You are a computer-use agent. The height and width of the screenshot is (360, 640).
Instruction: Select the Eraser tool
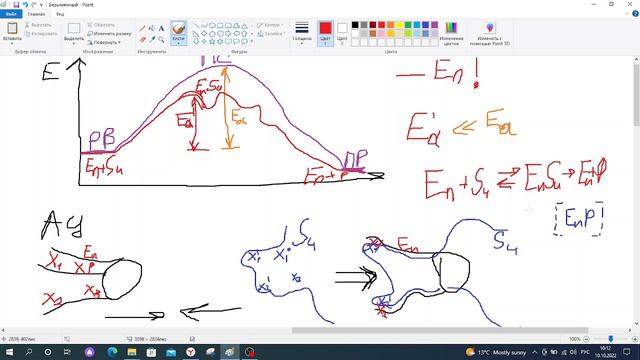[x=142, y=39]
